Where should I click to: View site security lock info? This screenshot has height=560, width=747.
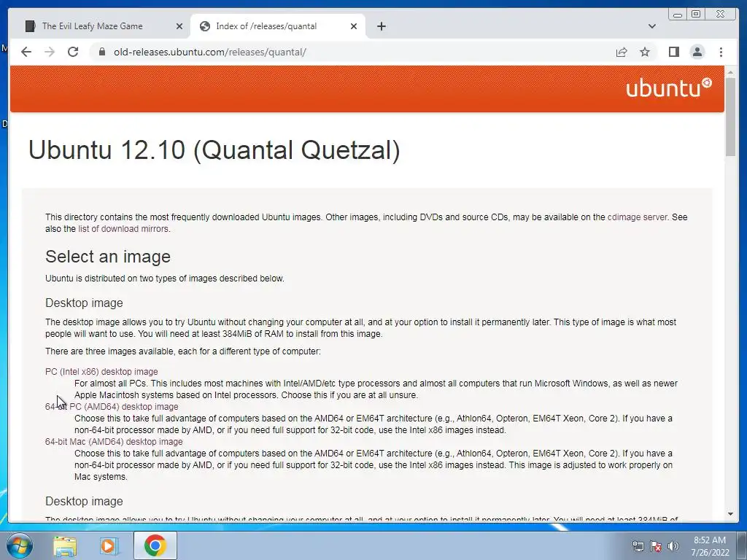(x=102, y=52)
